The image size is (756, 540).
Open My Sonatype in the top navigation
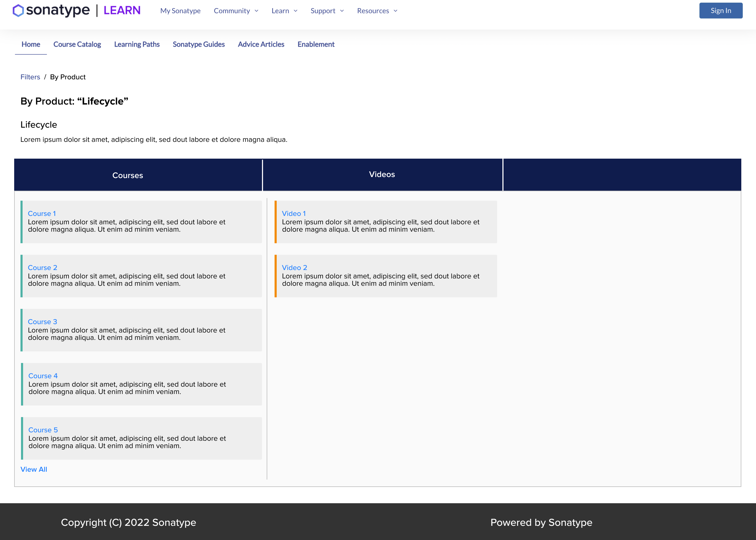click(x=180, y=11)
